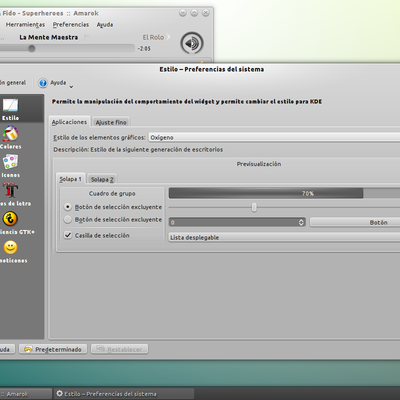
Task: Expand the Ayuda toolbar dropdown arrow
Action: (71, 87)
